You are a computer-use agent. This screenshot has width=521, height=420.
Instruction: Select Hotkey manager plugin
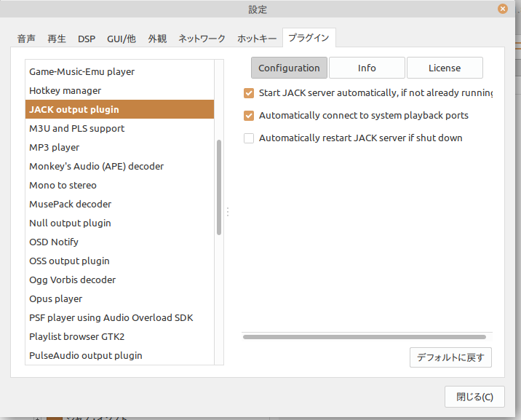119,90
